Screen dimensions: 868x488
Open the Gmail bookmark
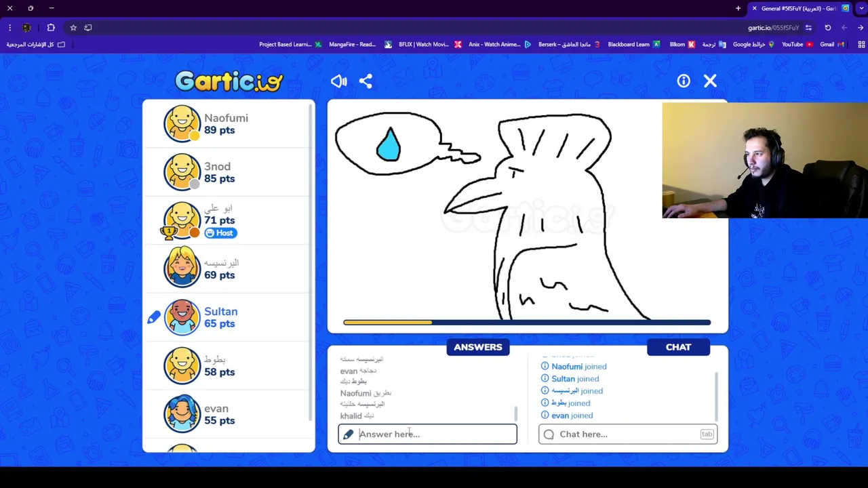[832, 45]
